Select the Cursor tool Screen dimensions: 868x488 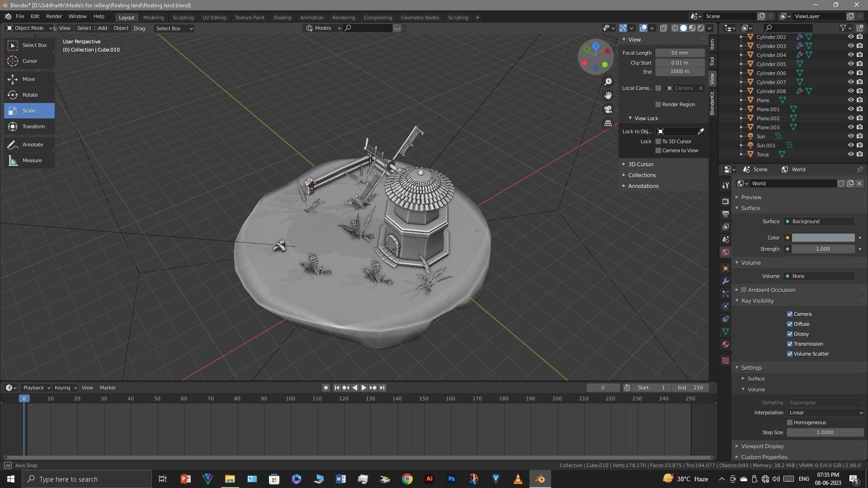tap(29, 61)
